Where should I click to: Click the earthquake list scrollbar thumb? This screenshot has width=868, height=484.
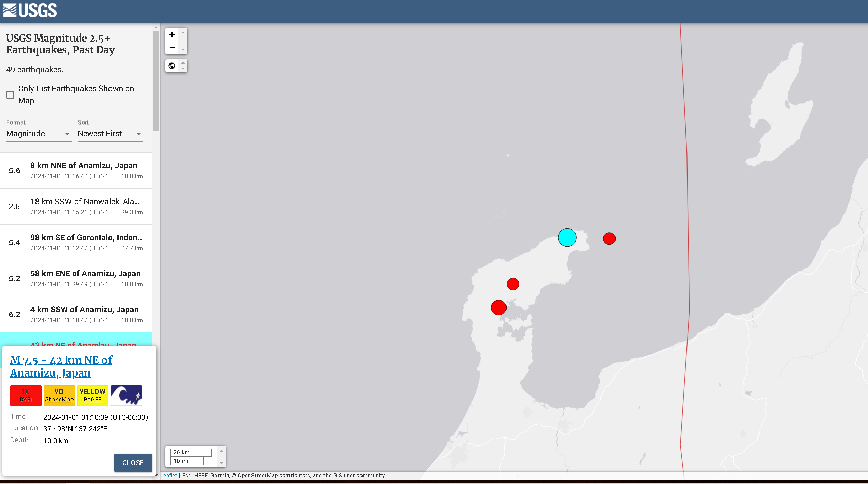point(156,81)
